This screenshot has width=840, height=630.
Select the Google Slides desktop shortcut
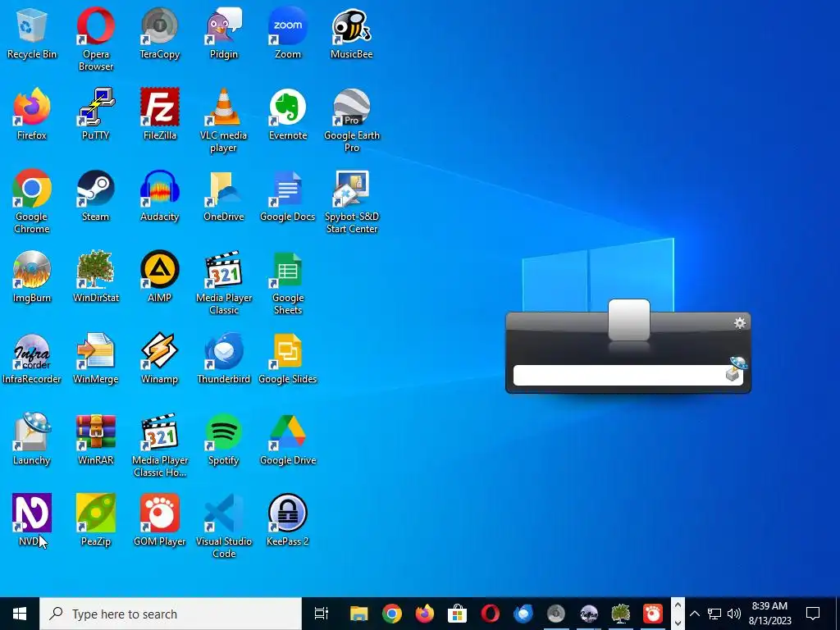(288, 358)
